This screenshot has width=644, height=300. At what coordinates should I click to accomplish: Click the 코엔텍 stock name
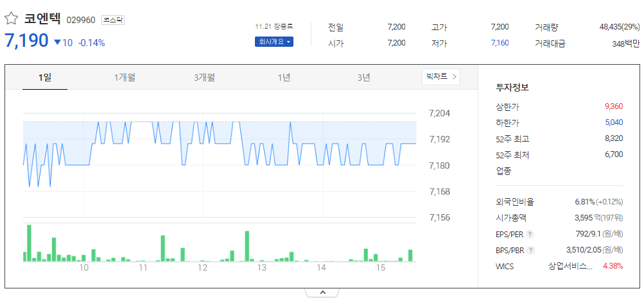[42, 19]
